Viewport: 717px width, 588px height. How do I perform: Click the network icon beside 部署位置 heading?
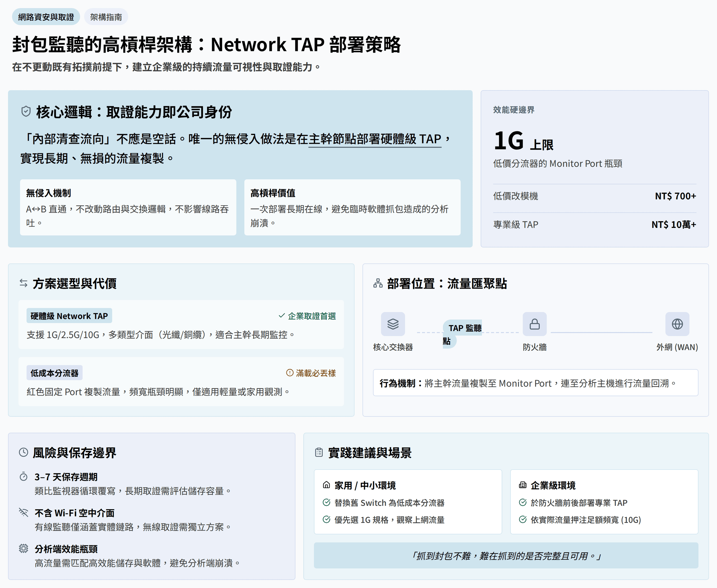pos(378,283)
